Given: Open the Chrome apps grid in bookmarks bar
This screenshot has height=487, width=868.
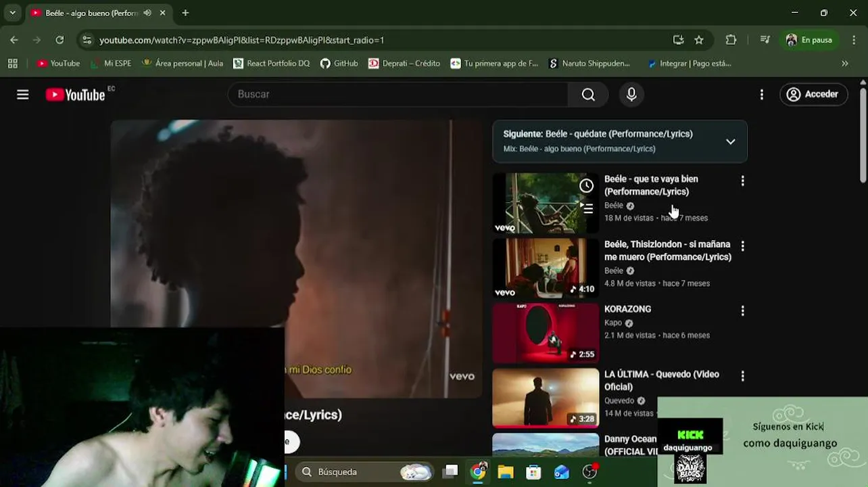Looking at the screenshot, I should pos(12,64).
